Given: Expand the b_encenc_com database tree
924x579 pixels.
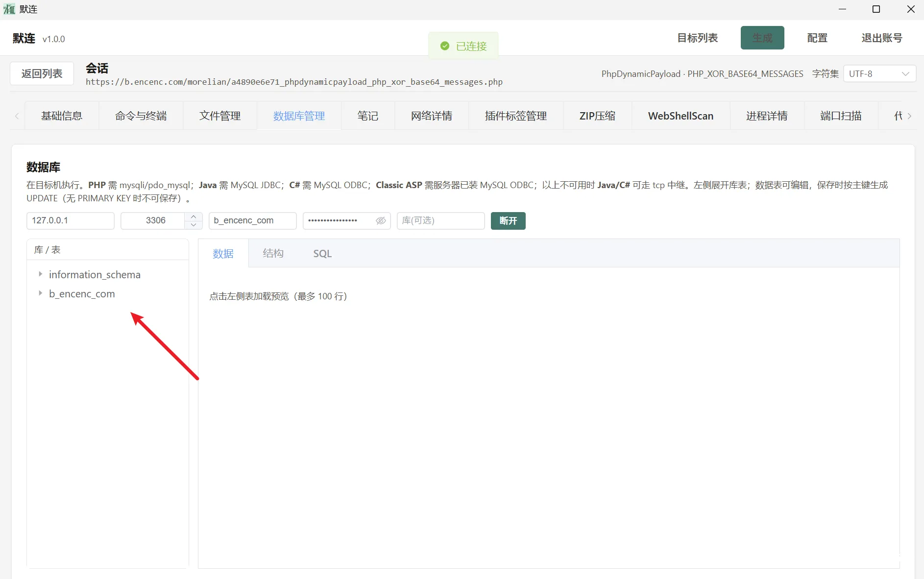Looking at the screenshot, I should (x=40, y=293).
